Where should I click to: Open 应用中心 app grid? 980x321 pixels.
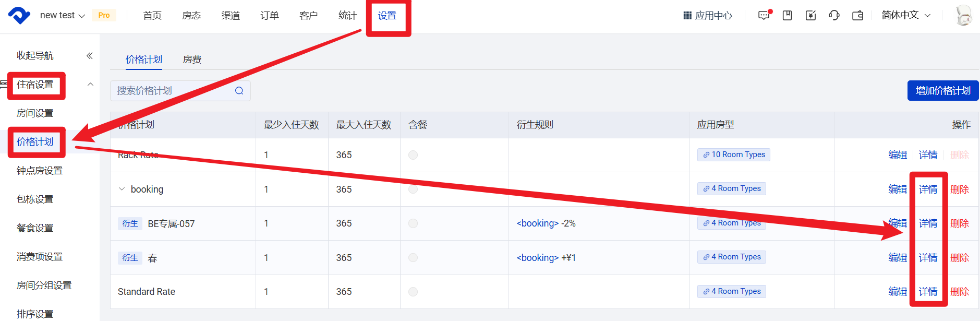708,16
